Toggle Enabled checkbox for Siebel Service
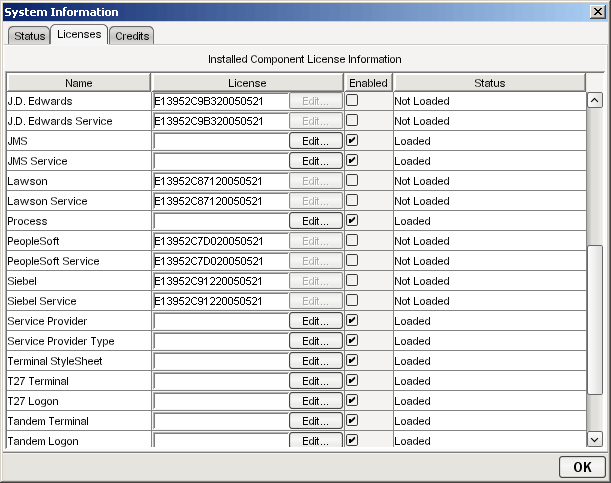The width and height of the screenshot is (611, 483). pos(352,300)
